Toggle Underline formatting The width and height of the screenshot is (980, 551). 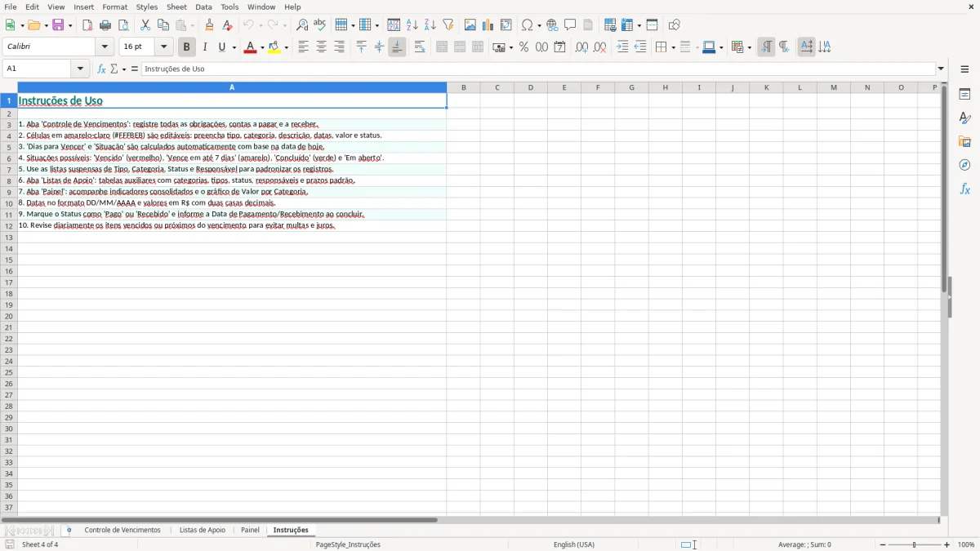point(221,47)
